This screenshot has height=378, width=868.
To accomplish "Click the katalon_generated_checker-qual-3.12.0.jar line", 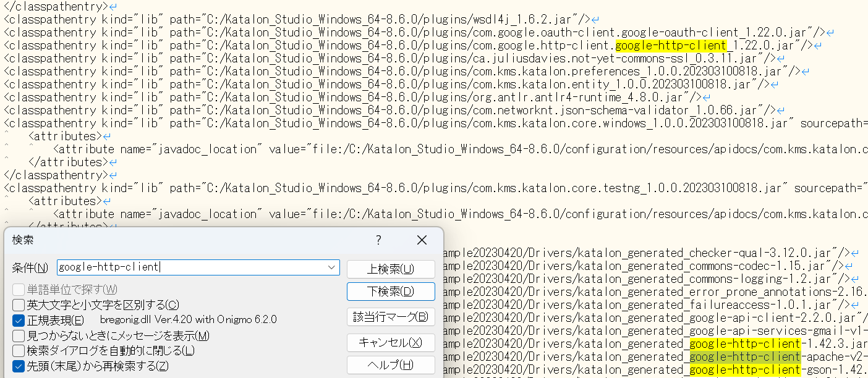I will click(652, 253).
